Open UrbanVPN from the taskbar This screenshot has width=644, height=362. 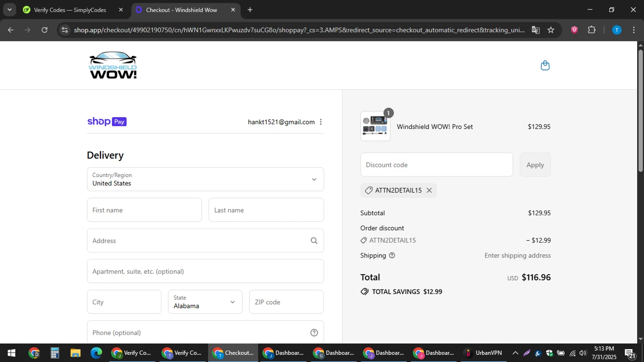[x=484, y=353]
